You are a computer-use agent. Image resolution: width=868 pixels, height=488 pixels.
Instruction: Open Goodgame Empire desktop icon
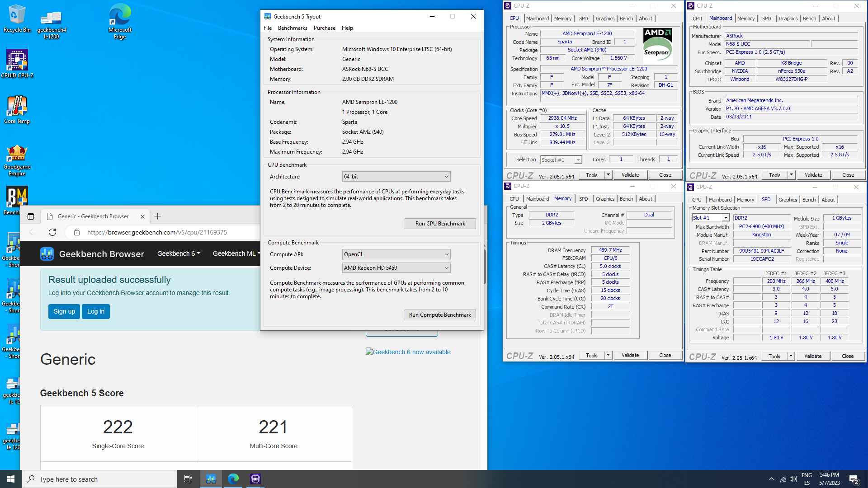[17, 160]
